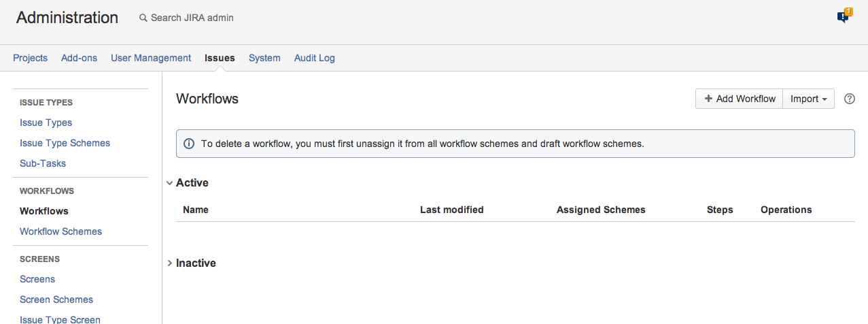
Task: Click the Last modified column header
Action: [452, 210]
